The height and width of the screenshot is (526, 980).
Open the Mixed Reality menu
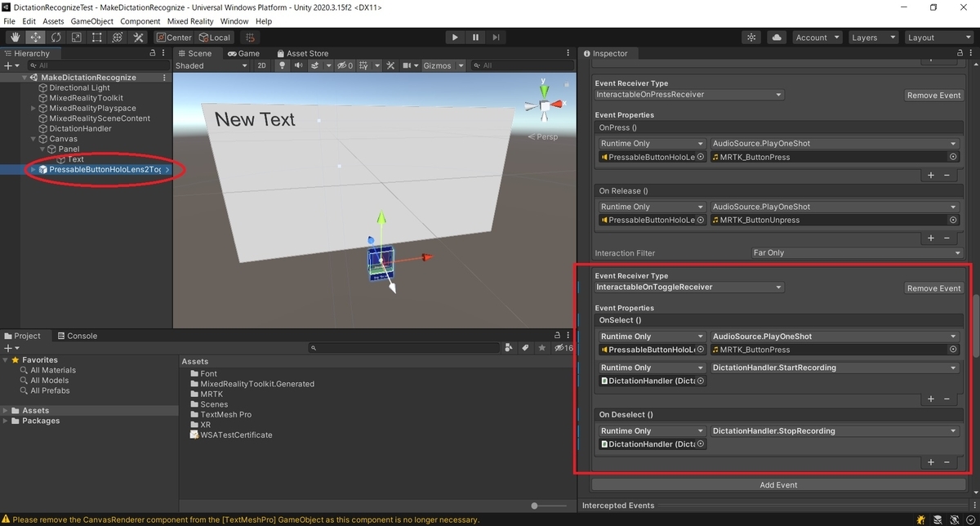pyautogui.click(x=190, y=20)
